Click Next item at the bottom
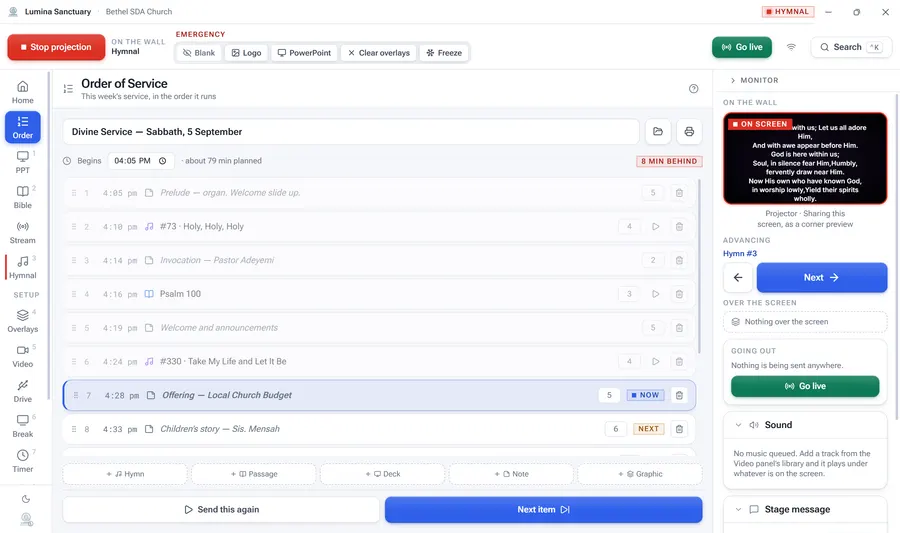The image size is (900, 533). [543, 509]
